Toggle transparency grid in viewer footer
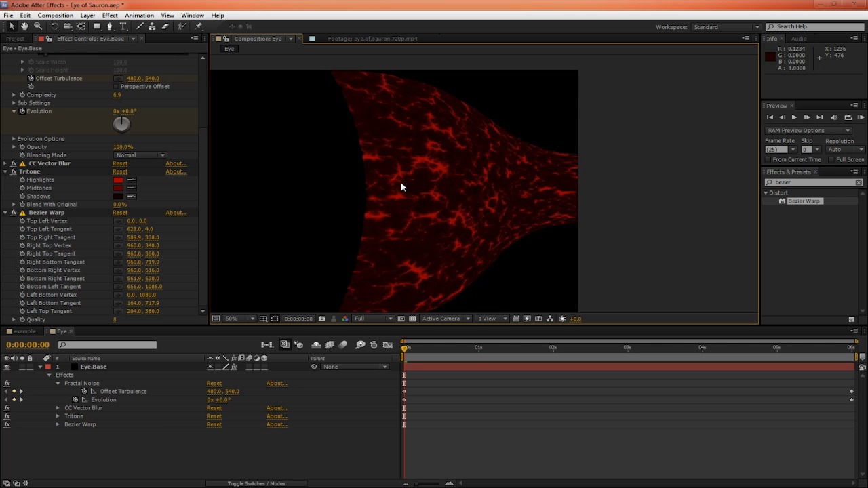 point(412,319)
